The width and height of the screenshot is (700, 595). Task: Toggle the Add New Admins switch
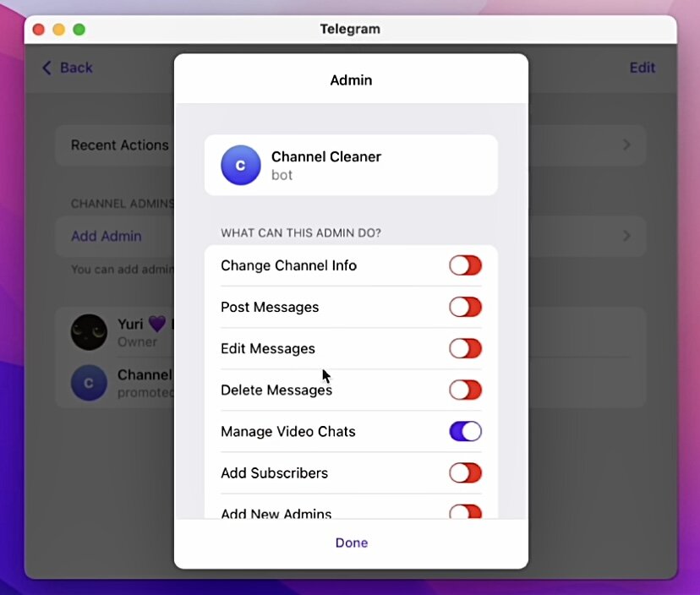click(465, 511)
